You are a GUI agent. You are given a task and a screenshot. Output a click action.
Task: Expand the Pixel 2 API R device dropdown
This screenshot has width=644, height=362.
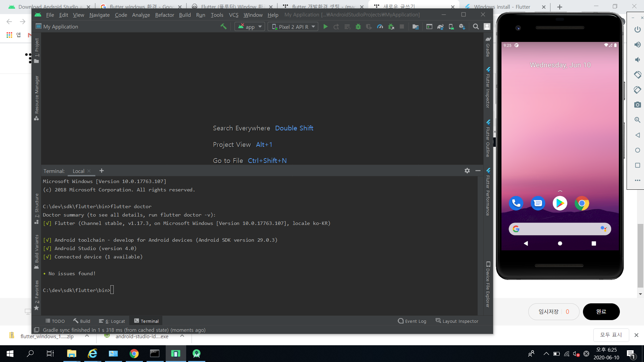click(x=293, y=27)
